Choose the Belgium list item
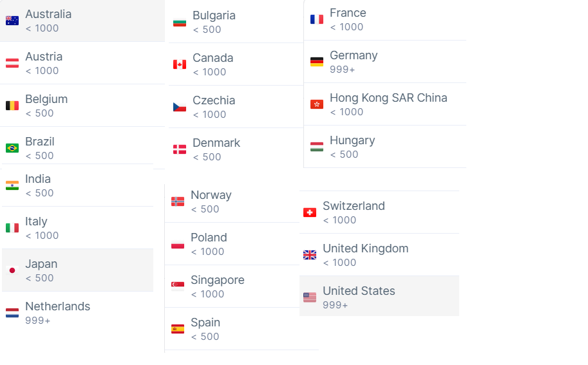 [82, 106]
